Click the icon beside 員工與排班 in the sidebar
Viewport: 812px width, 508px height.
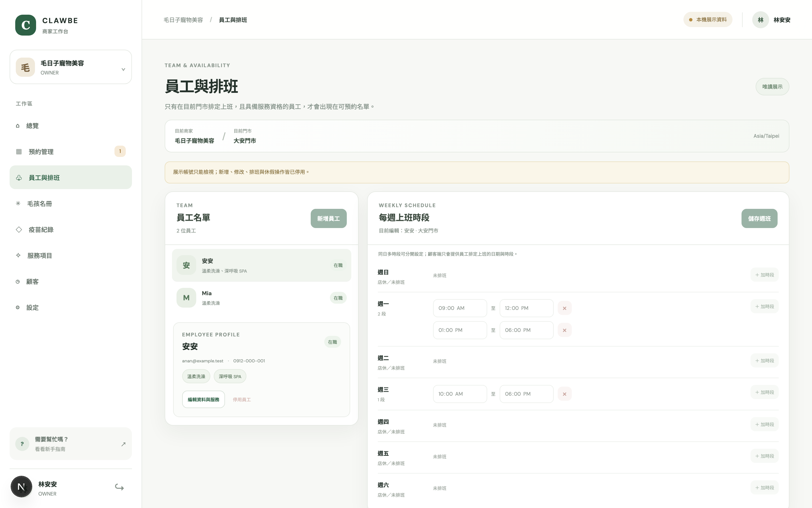coord(19,178)
